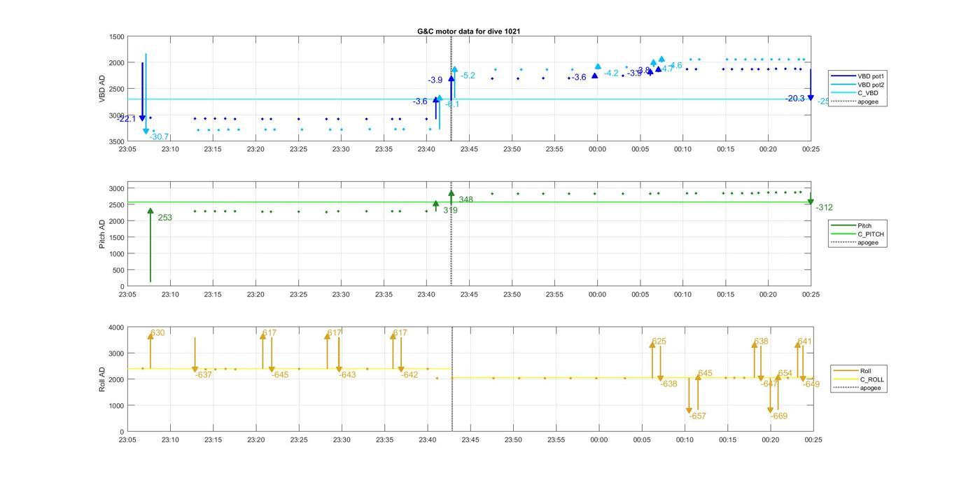
Task: Click the '-643' roll data label
Action: point(347,375)
